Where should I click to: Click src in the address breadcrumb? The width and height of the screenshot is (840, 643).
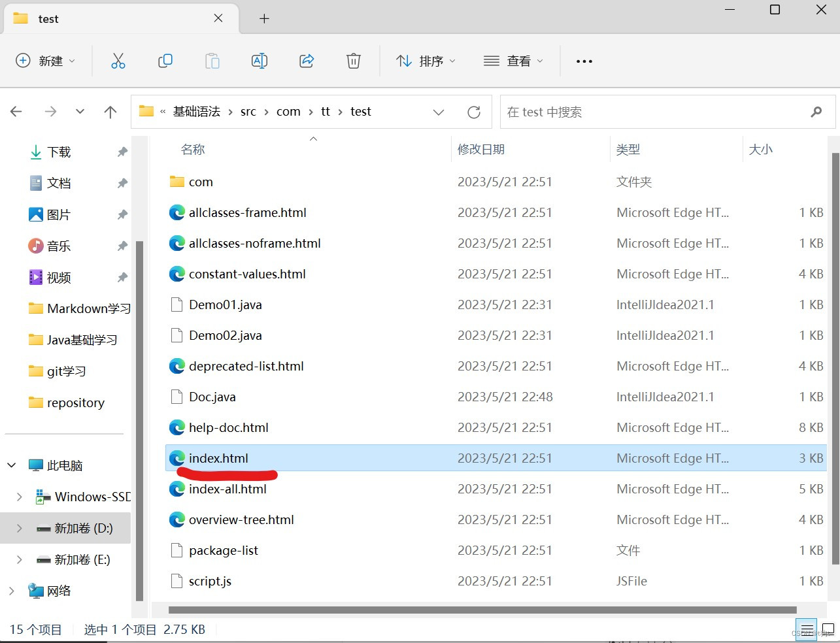(x=248, y=112)
